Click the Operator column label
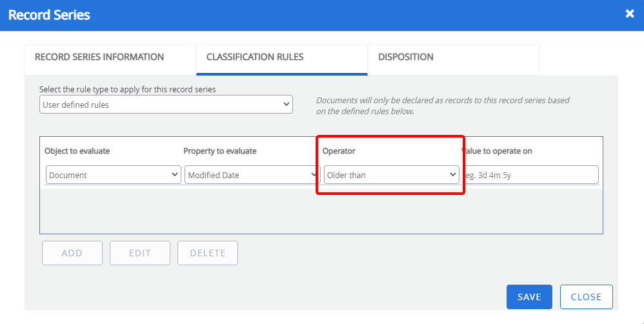 [339, 151]
